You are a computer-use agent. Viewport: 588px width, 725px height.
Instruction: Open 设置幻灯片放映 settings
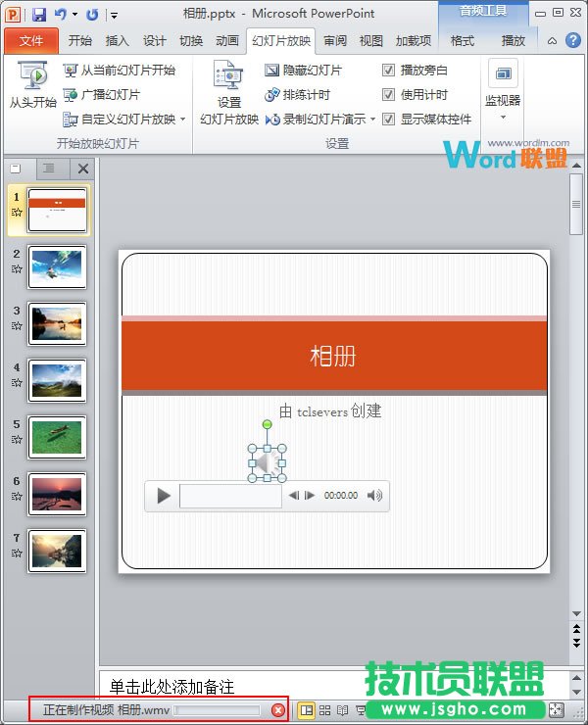point(229,92)
